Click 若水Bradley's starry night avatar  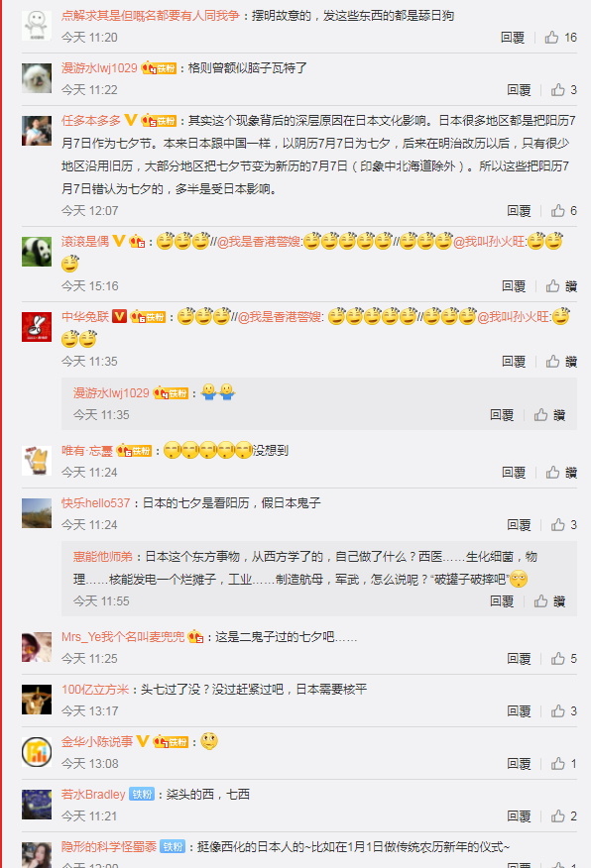click(x=37, y=805)
